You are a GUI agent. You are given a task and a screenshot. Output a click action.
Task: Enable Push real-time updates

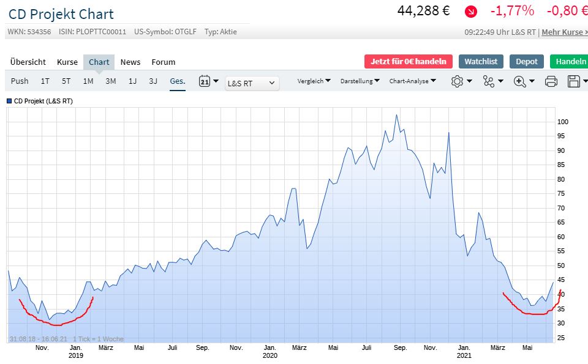(x=20, y=81)
